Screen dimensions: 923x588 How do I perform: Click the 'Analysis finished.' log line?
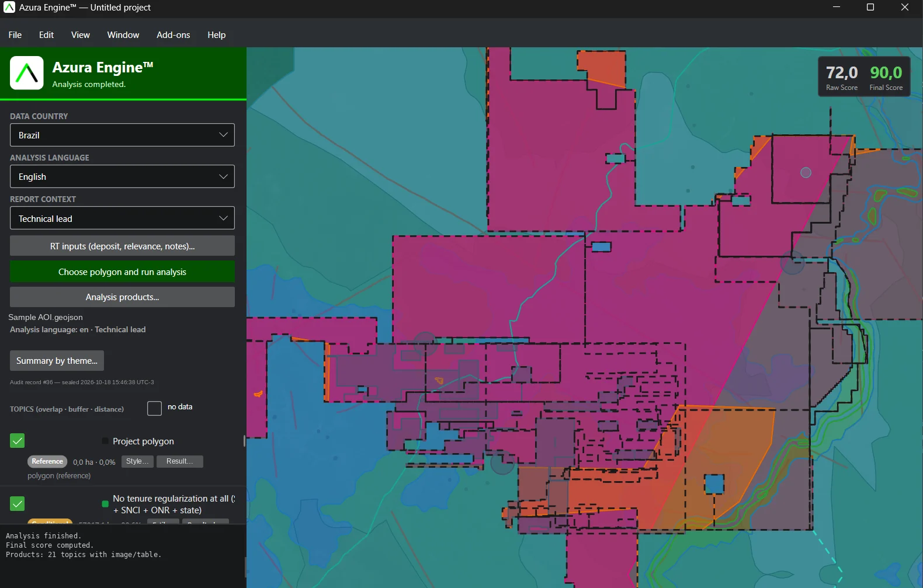pyautogui.click(x=43, y=536)
